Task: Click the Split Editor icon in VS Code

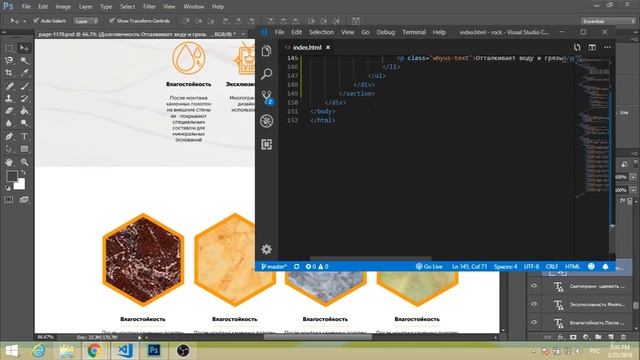Action: [x=592, y=47]
